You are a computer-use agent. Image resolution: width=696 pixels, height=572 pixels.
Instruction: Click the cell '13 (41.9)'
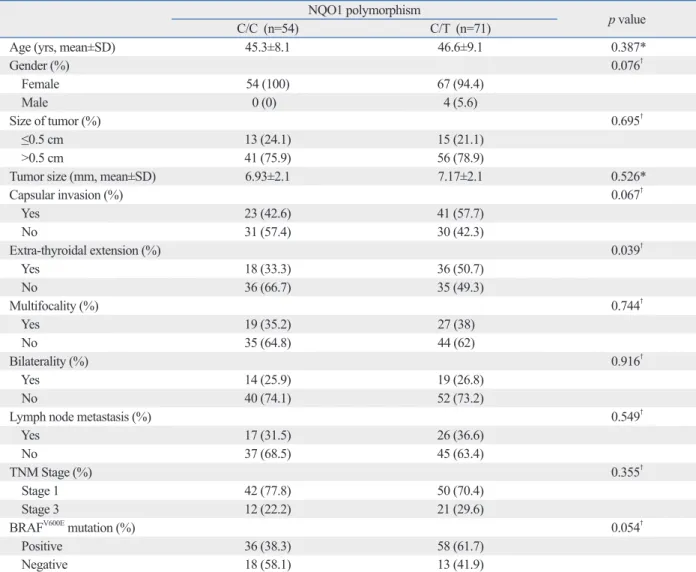tap(460, 565)
